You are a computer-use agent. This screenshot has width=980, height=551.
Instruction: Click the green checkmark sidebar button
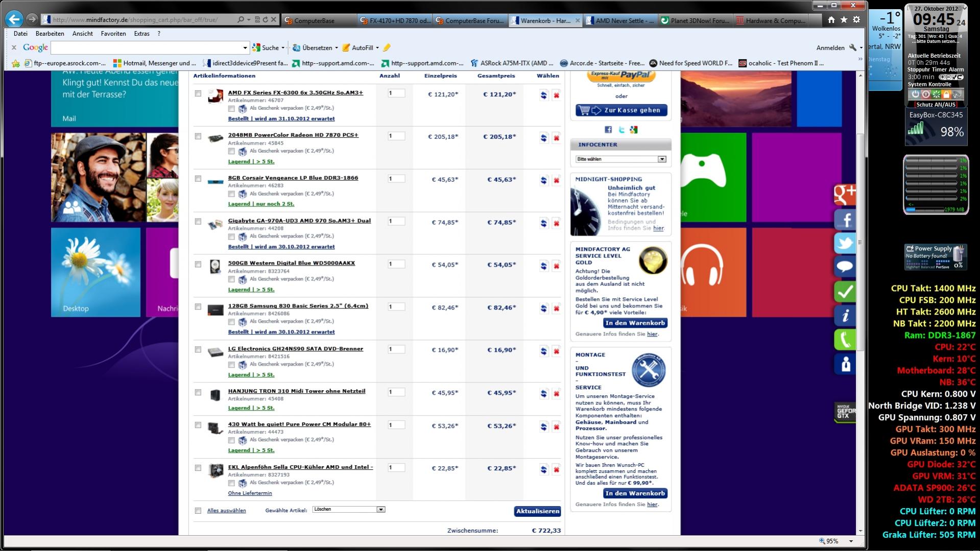point(845,292)
